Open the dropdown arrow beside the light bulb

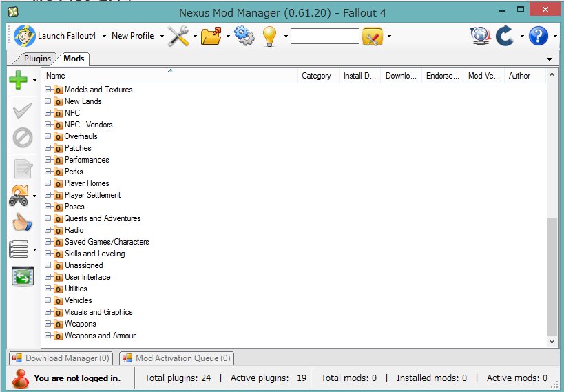(x=286, y=36)
